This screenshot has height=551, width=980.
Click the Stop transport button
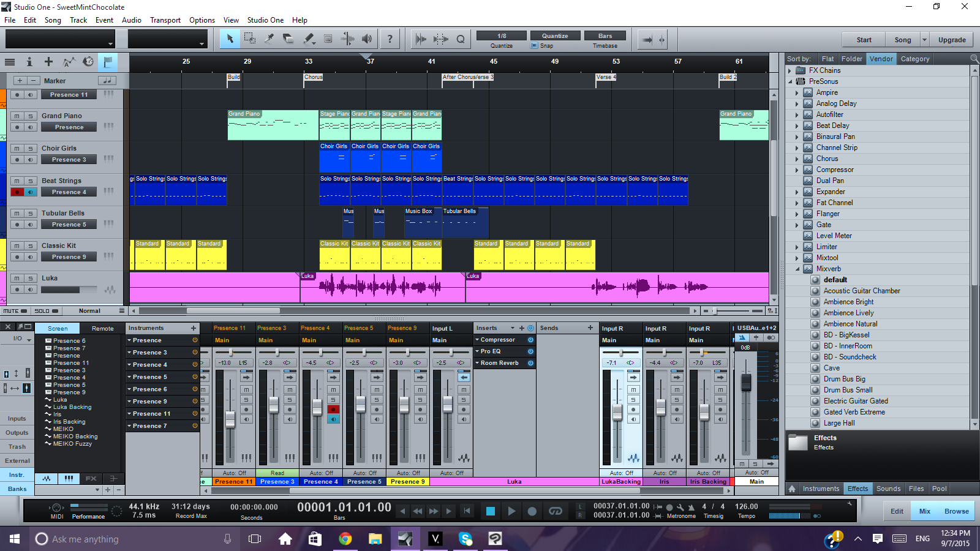pyautogui.click(x=491, y=511)
